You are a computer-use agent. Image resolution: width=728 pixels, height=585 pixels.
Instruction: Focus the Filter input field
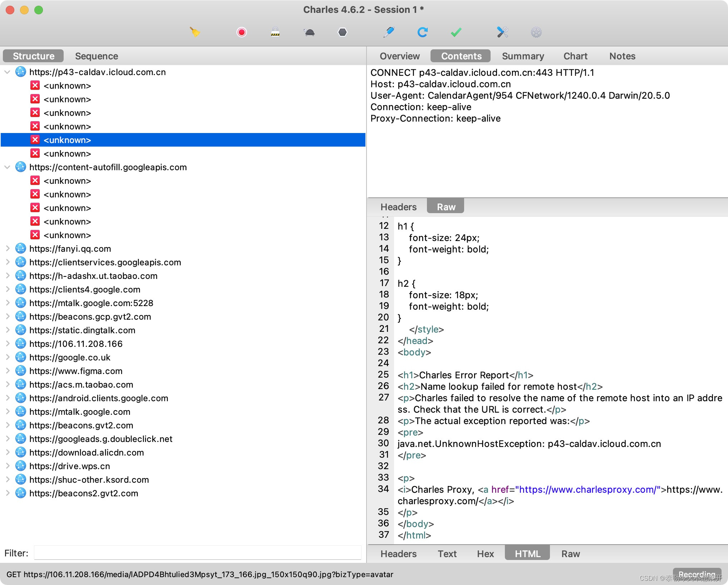(197, 553)
